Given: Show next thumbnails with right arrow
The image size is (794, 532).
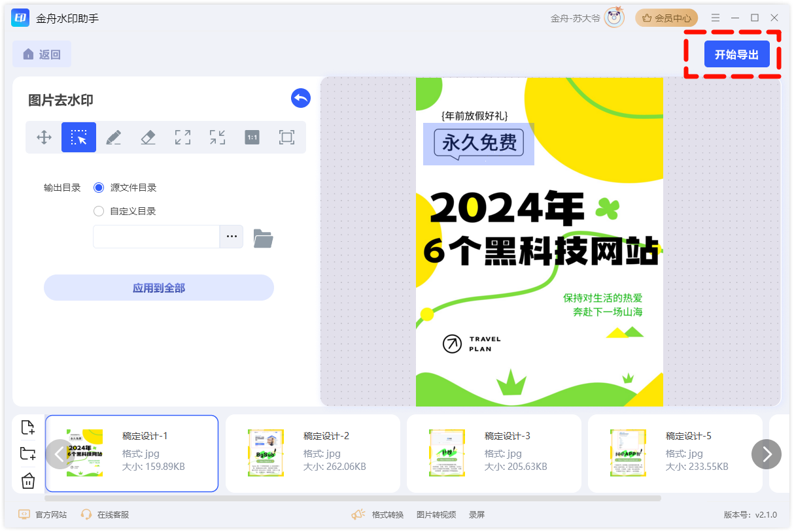Looking at the screenshot, I should coord(767,454).
